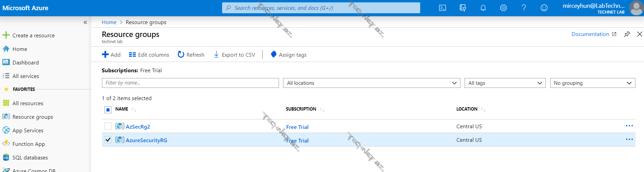Select App Services in sidebar menu
Screen dimensions: 644x172
point(28,130)
